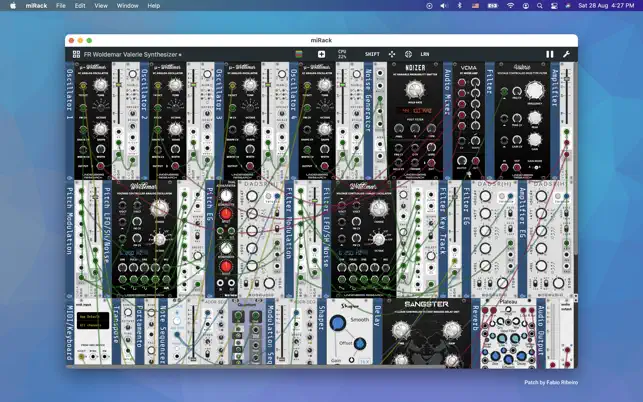643x402 pixels.
Task: Open the Window menu
Action: pos(128,6)
